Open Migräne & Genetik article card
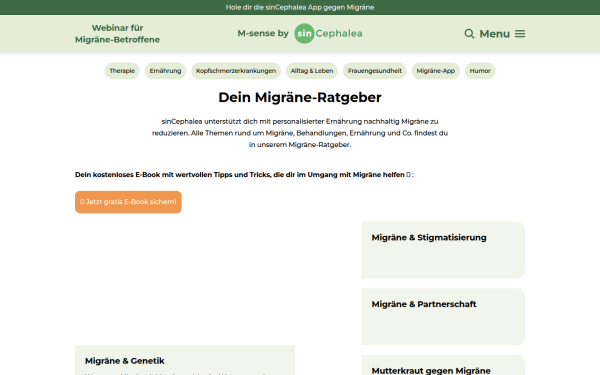600x375 pixels. click(x=185, y=360)
